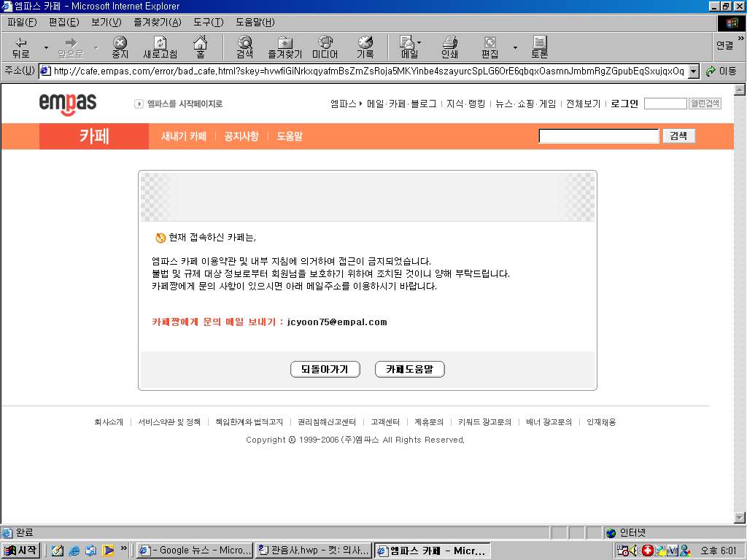Click the Back (뒤로) toolbar button
The height and width of the screenshot is (560, 747).
[x=21, y=47]
